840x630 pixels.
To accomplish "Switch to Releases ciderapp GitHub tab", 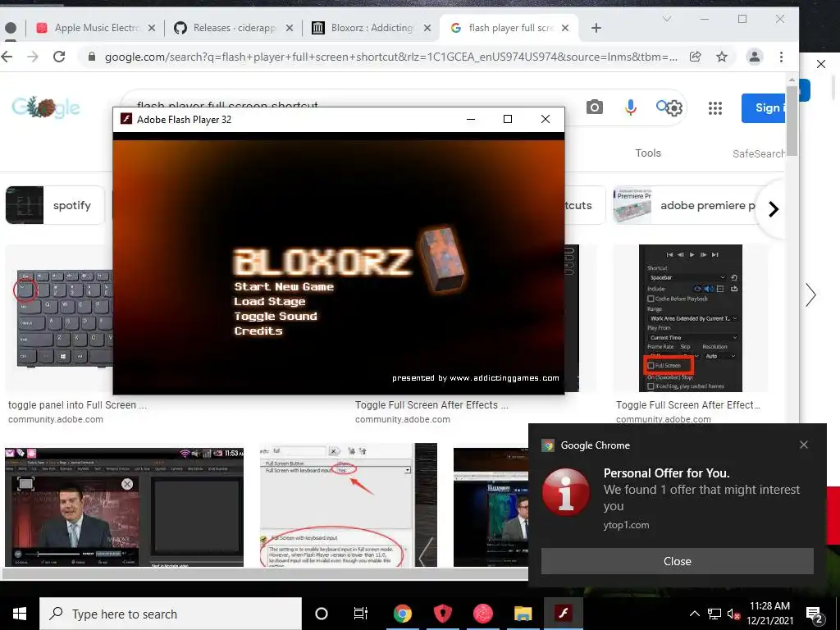I will pos(234,28).
